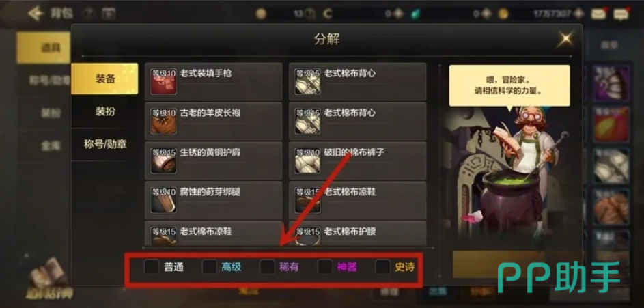Check the 高级 rarity checkbox
644x308 pixels.
tap(209, 267)
